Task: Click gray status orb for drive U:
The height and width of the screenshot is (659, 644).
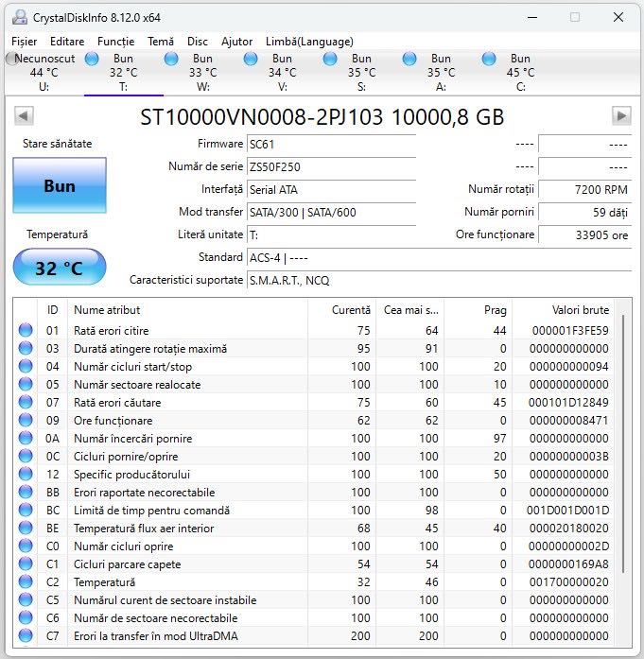Action: coord(12,59)
